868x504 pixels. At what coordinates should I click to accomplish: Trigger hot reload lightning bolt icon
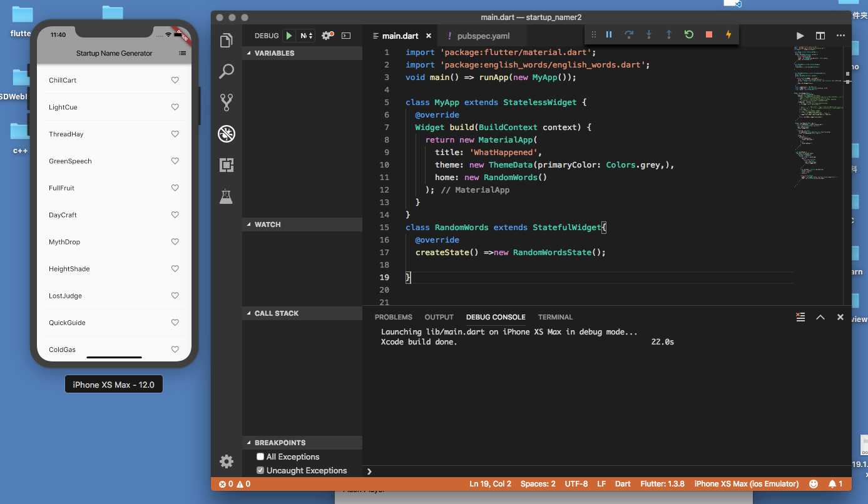pyautogui.click(x=728, y=35)
